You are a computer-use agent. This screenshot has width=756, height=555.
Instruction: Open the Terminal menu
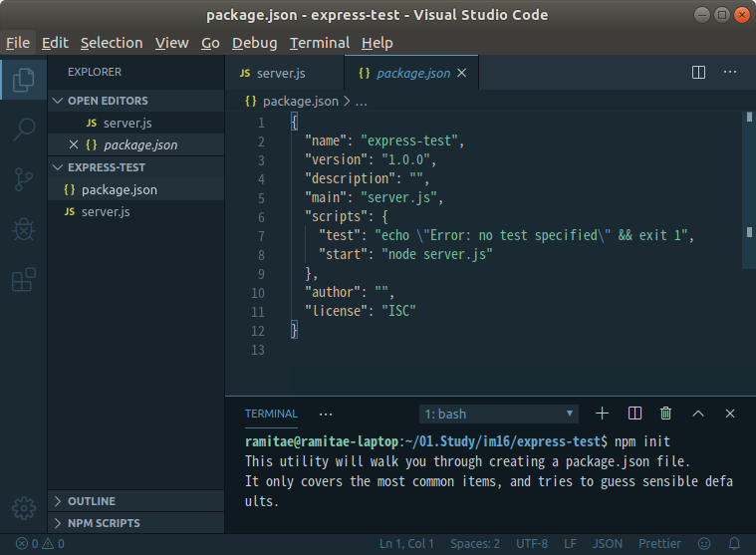click(x=319, y=43)
